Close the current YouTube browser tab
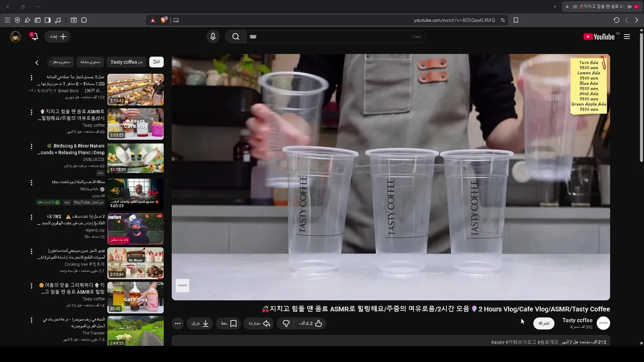The image size is (644, 362). tap(567, 7)
